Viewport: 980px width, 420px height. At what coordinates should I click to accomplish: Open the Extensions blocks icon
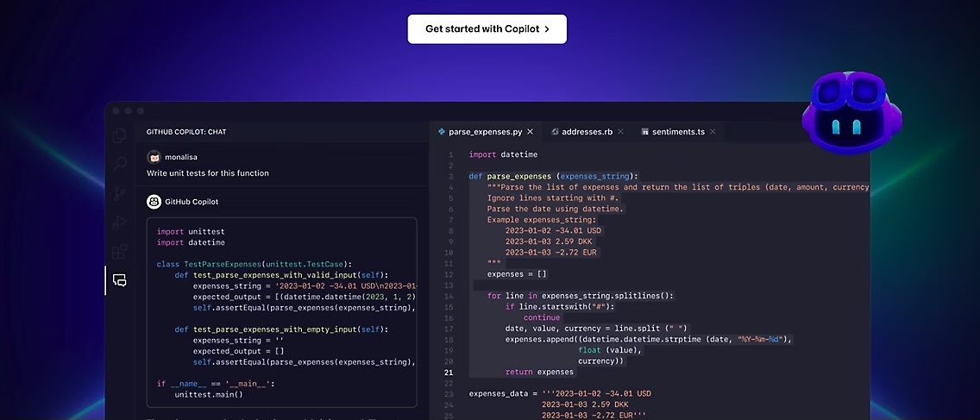pos(119,252)
